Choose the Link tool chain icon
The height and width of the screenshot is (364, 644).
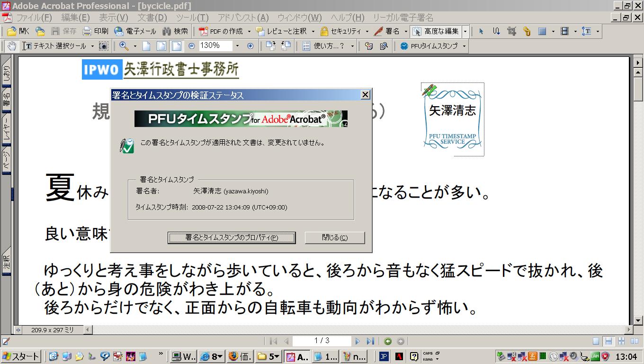527,31
